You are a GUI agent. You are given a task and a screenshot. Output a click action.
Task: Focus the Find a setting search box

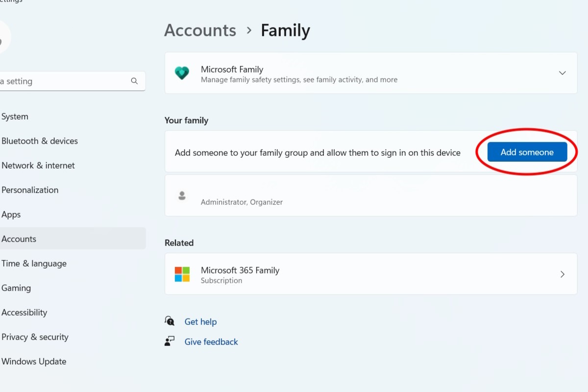click(73, 81)
